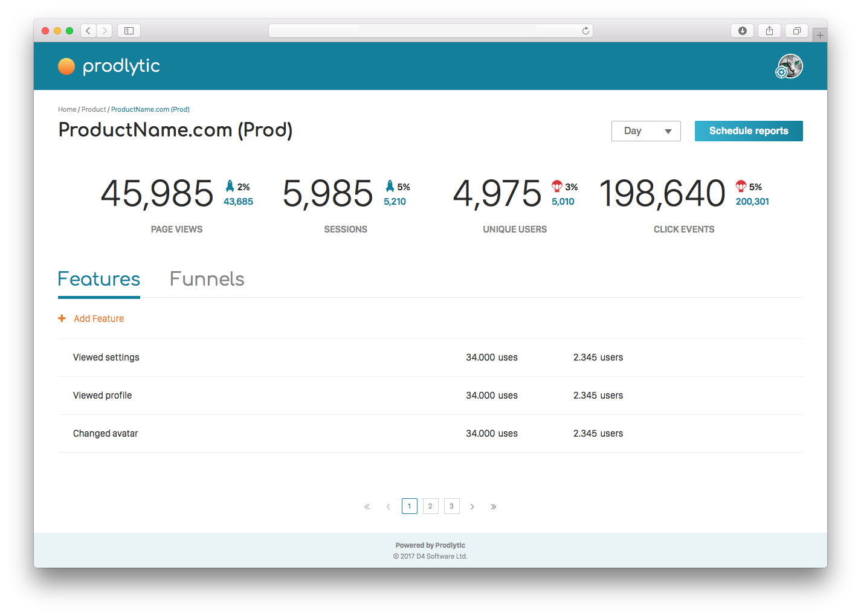Screen dimensions: 861x616
Task: Switch to the Funnels tab
Action: (207, 280)
